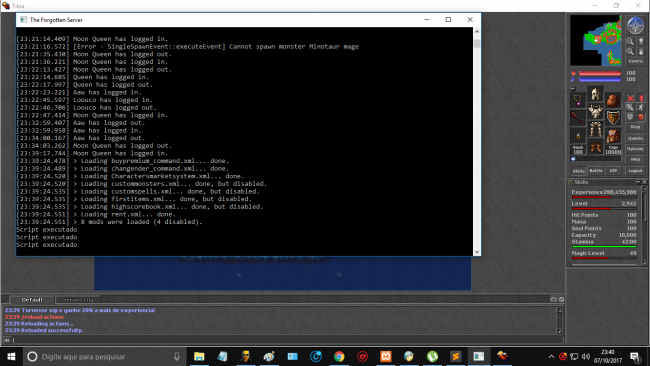Toggle secure mode red circle icon
The width and height of the screenshot is (650, 366).
coord(641,117)
